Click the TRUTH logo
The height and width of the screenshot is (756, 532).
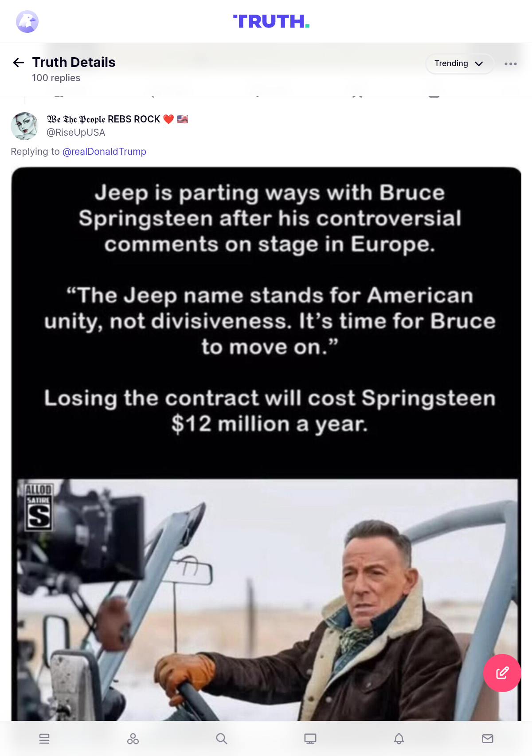(271, 21)
